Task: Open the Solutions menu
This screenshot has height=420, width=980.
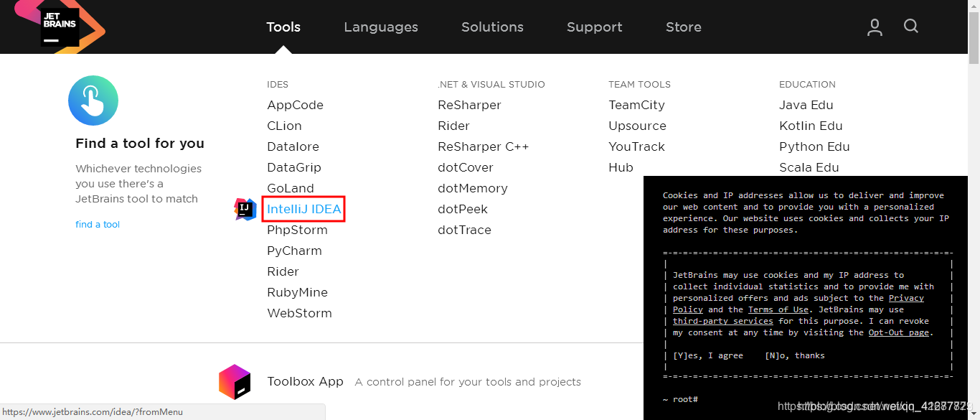Action: [x=492, y=27]
